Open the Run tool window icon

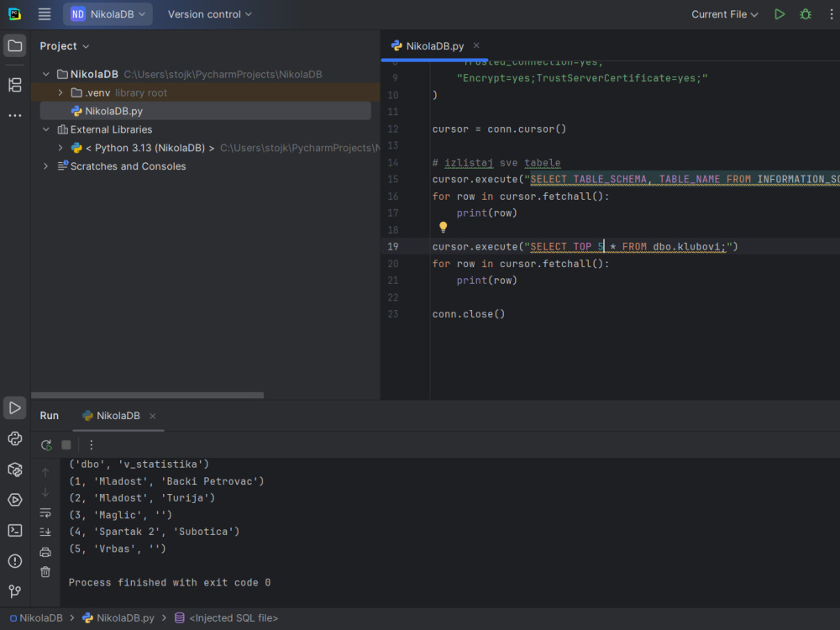pyautogui.click(x=15, y=408)
